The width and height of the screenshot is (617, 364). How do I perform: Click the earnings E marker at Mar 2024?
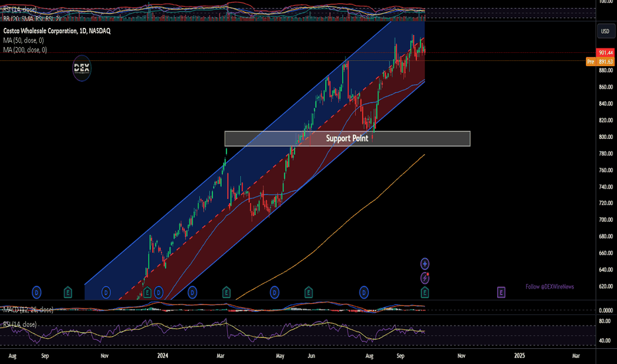pos(226,293)
